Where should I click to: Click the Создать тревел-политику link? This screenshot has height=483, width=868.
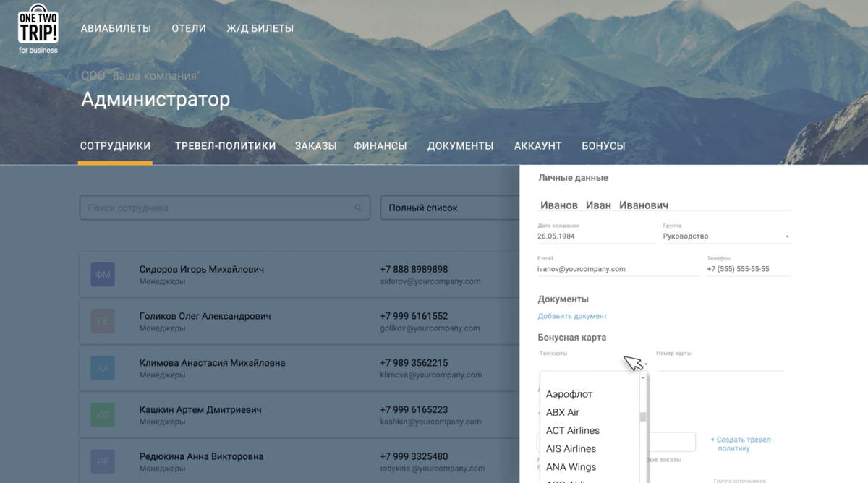pyautogui.click(x=741, y=444)
